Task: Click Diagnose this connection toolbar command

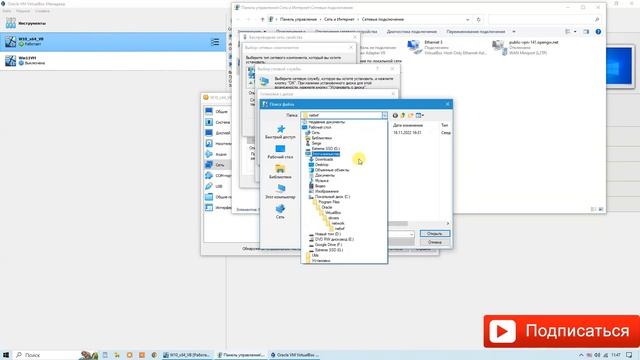Action: coord(411,31)
